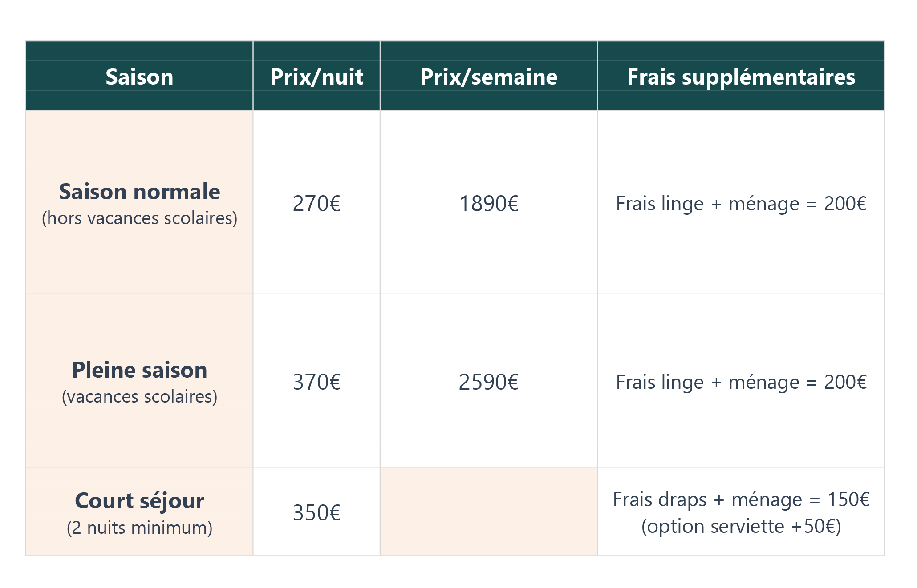The height and width of the screenshot is (588, 917).
Task: Select the Pleine saison linge fee text
Action: (x=741, y=382)
